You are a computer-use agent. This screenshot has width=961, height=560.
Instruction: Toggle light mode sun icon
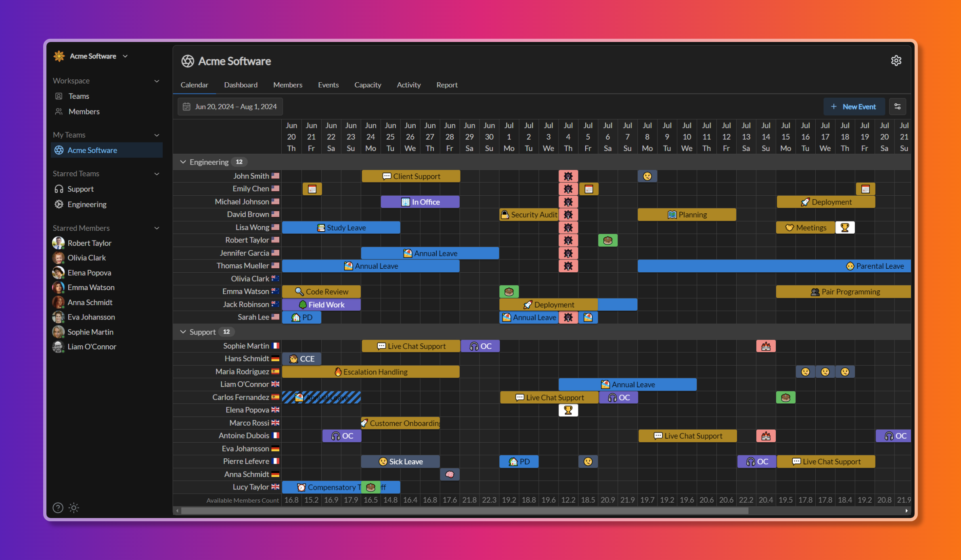click(x=74, y=508)
